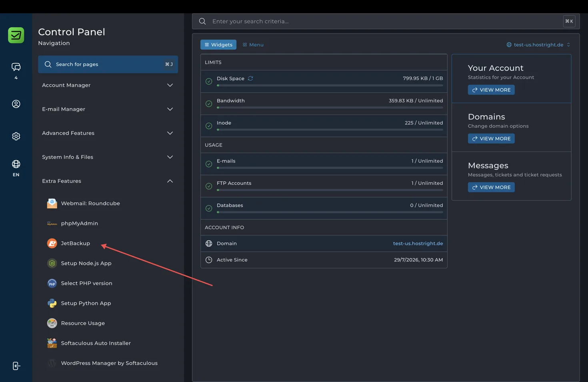Click the phpMyAdmin logo icon
This screenshot has height=382, width=588.
(52, 223)
